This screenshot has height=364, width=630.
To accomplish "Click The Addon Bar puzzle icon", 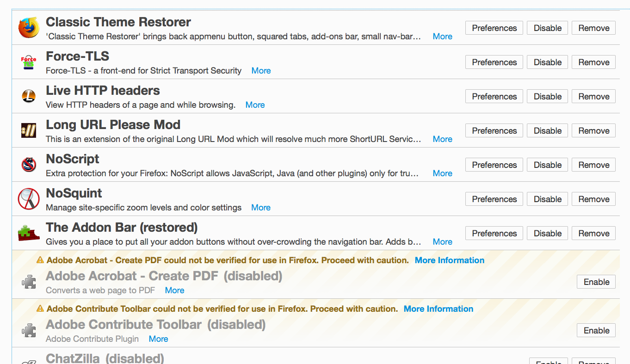I will point(29,233).
